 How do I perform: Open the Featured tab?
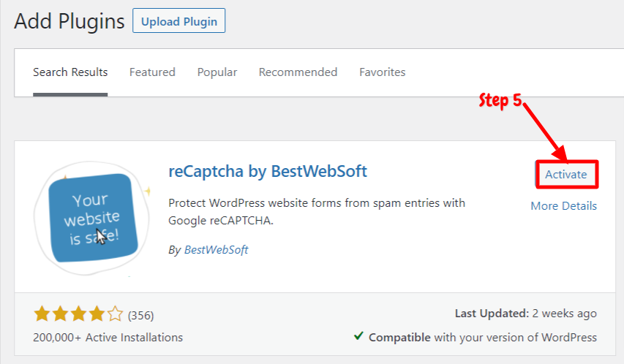point(152,72)
